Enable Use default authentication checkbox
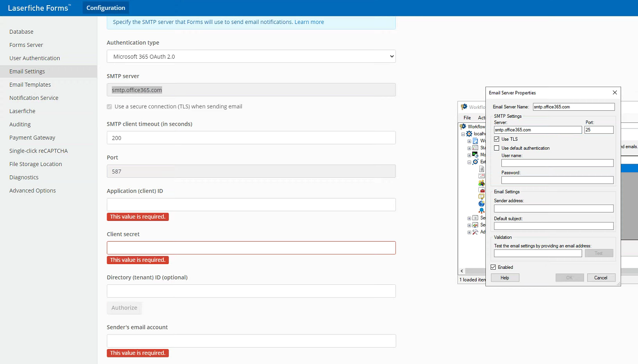 click(497, 148)
